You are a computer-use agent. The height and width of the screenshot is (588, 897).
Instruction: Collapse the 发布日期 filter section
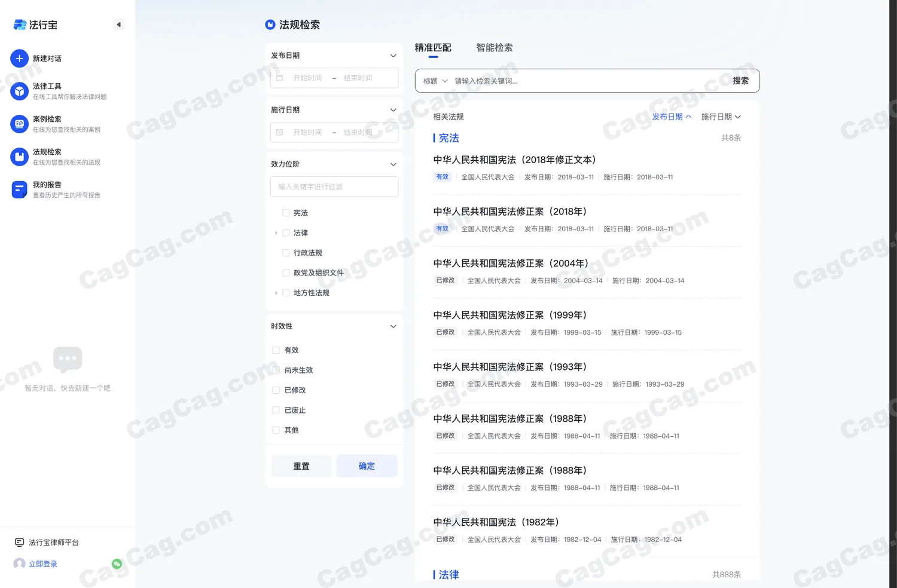pos(393,56)
